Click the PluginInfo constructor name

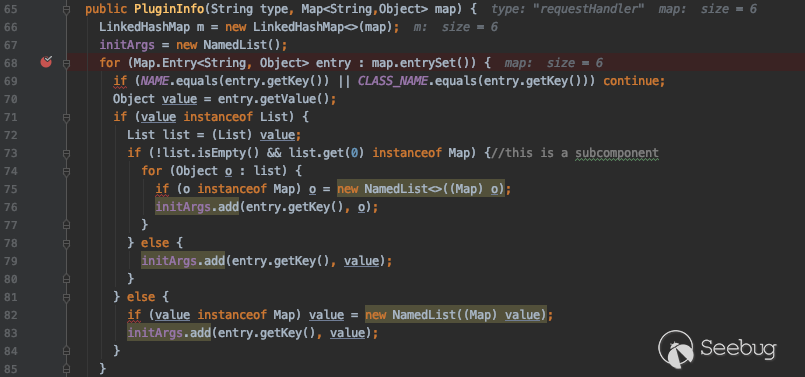(168, 9)
